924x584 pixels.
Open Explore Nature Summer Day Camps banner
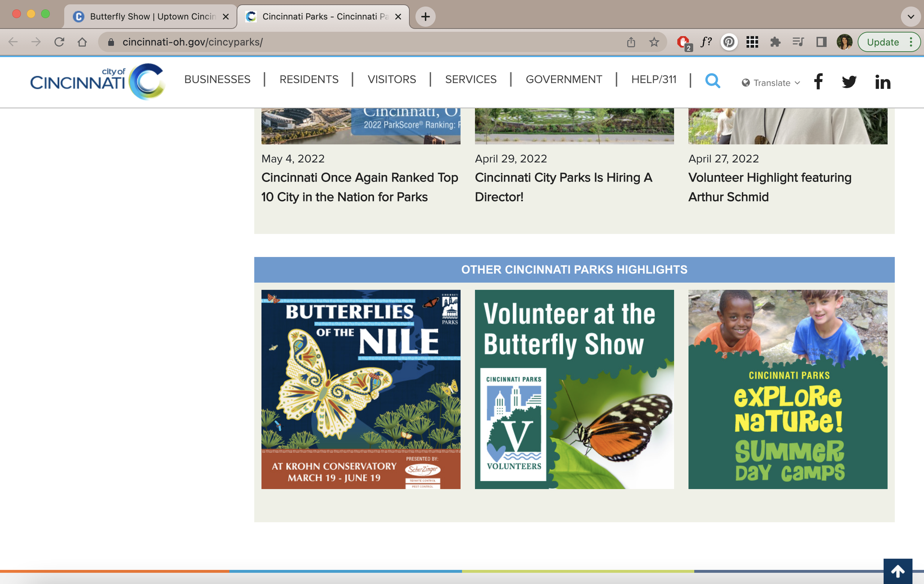[x=788, y=389]
